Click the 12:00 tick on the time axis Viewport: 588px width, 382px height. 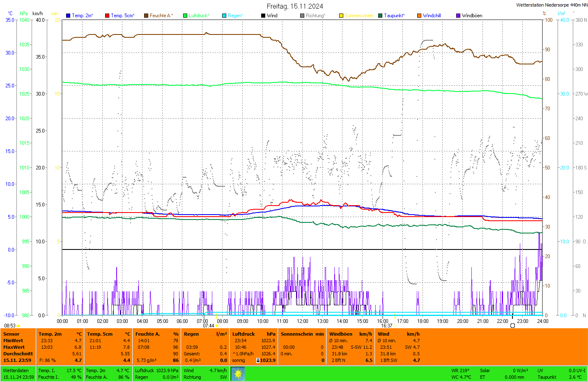coord(303,321)
